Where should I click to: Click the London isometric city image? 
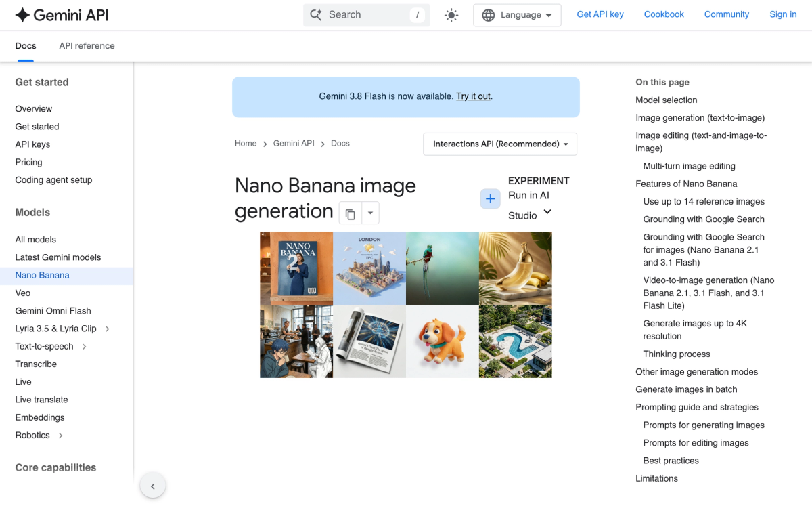[369, 268]
